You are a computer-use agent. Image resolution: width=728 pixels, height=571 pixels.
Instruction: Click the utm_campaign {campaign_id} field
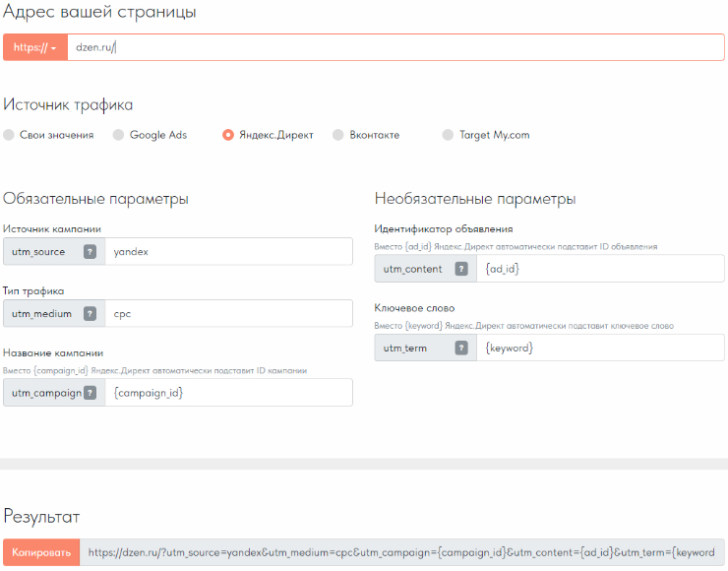[x=226, y=393]
